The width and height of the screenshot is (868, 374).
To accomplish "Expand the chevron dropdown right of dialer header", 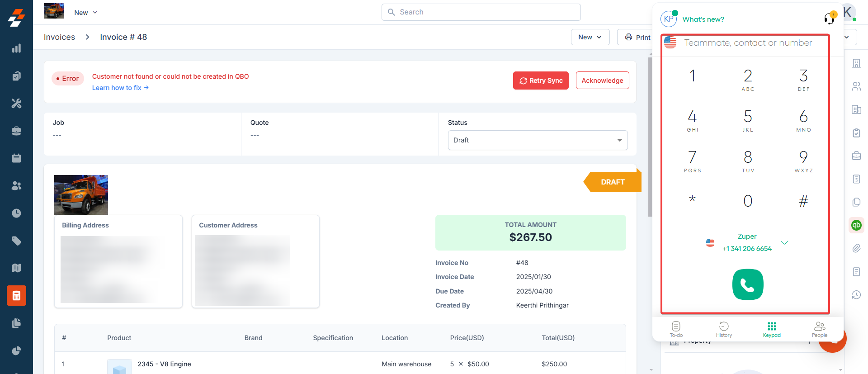I will click(847, 37).
